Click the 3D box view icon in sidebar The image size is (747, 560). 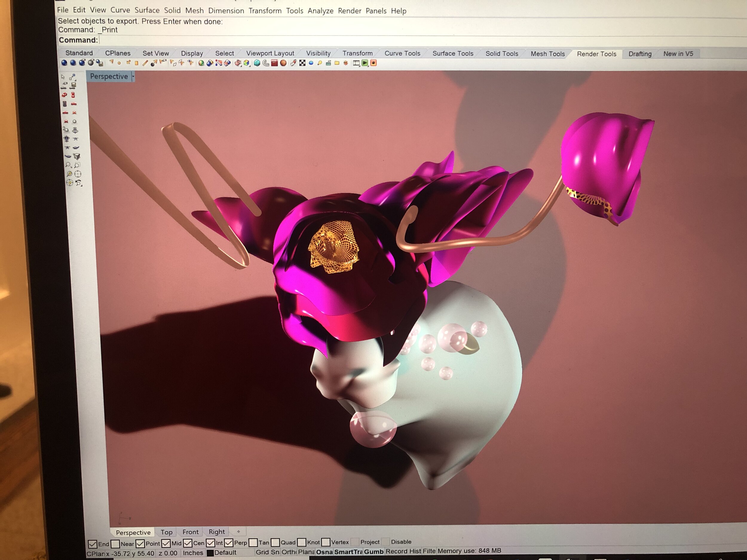tap(77, 156)
